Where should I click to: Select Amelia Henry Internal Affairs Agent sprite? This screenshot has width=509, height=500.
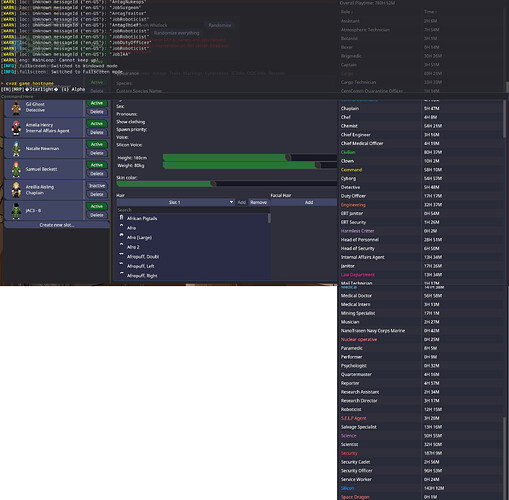[16, 128]
